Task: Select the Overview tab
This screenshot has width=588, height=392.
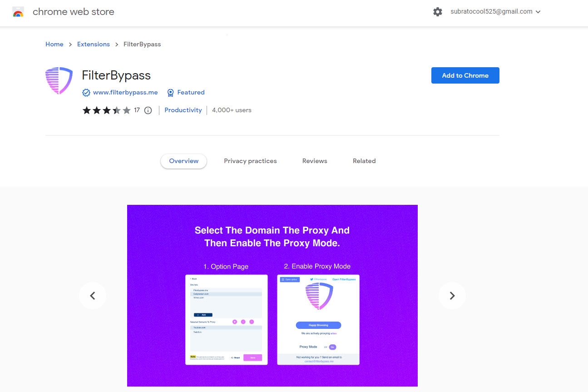Action: point(183,161)
